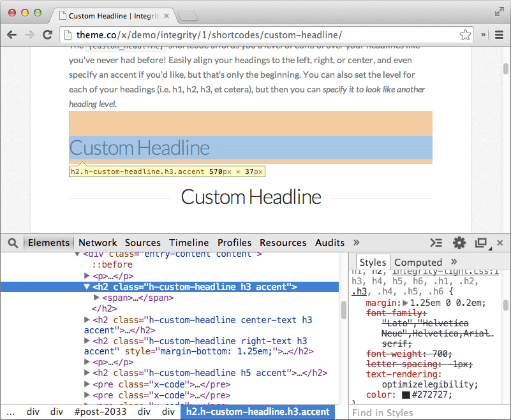511x420 pixels.
Task: Collapse the selected h2 h3 accent node
Action: (87, 287)
